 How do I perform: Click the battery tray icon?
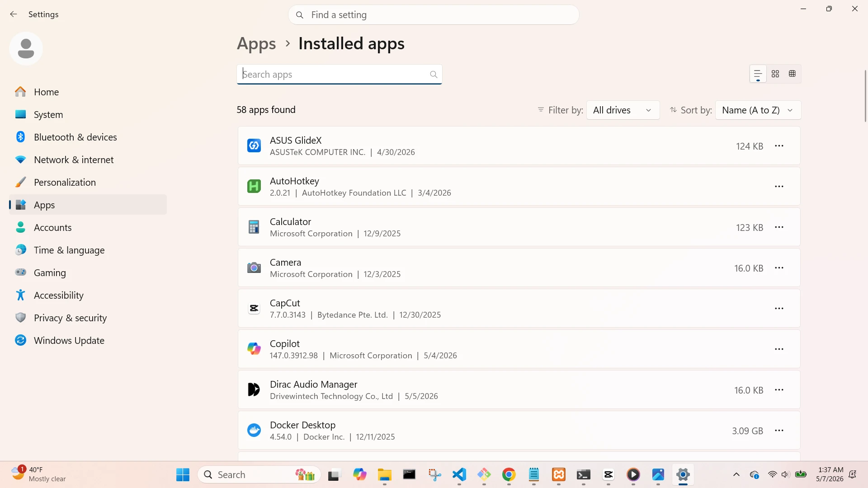coord(801,474)
